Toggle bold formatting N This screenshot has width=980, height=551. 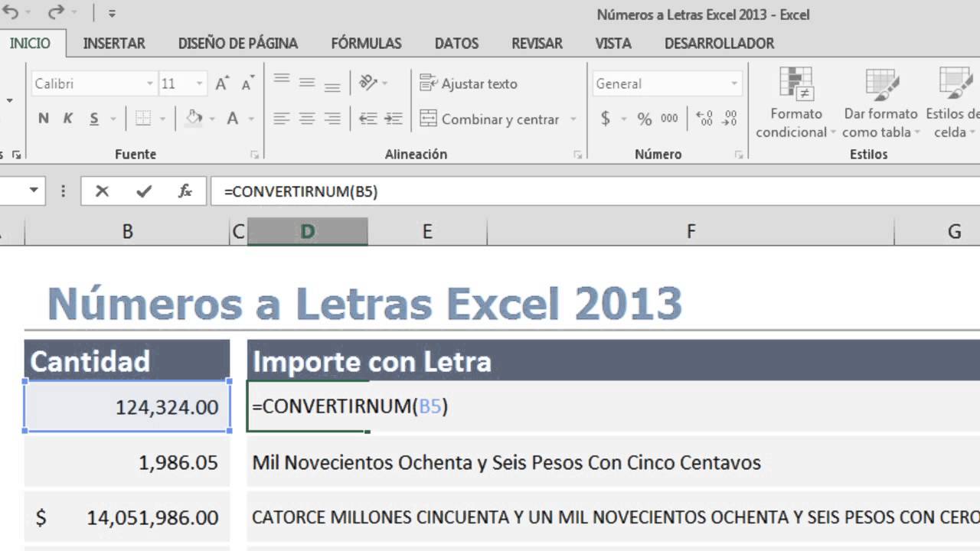point(44,119)
